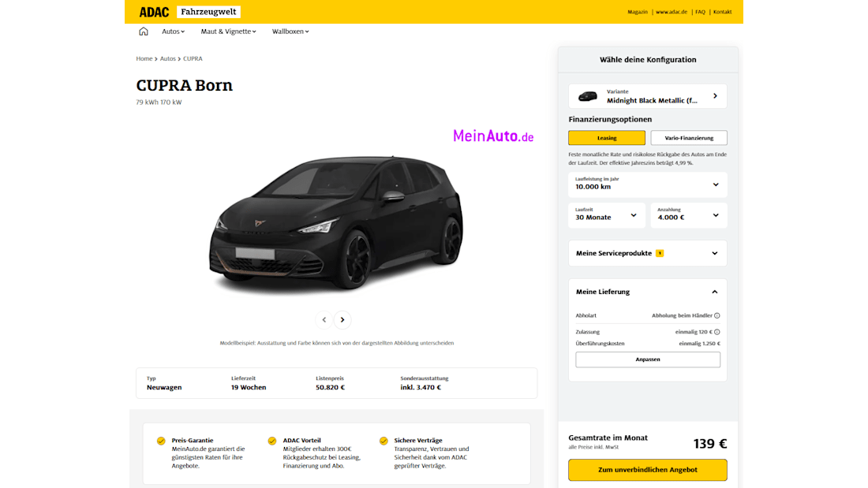Click the FAQ link in header
The height and width of the screenshot is (488, 868).
tap(700, 12)
